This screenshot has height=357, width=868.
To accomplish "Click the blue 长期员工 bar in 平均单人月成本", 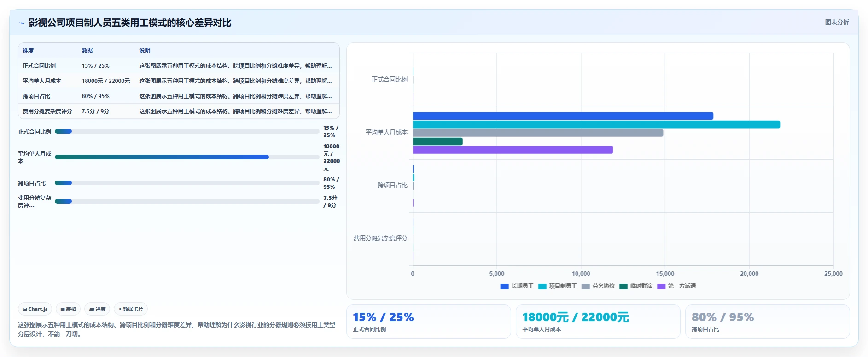I will (563, 116).
